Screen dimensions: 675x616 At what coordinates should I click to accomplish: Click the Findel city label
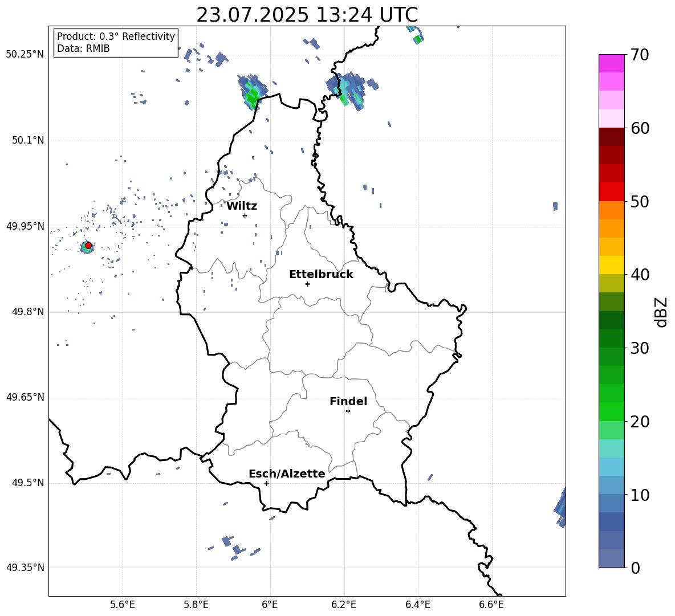click(x=348, y=401)
